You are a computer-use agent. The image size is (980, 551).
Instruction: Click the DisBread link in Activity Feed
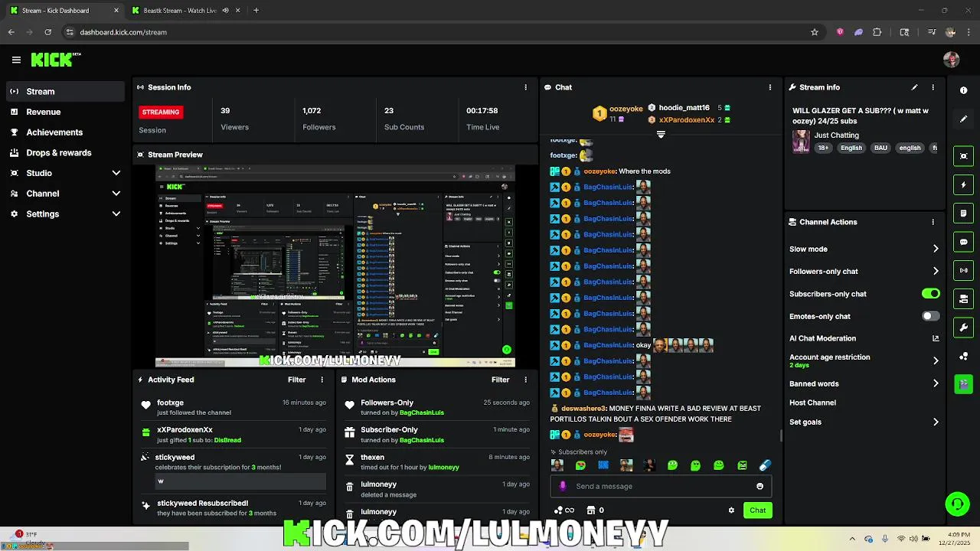point(227,440)
